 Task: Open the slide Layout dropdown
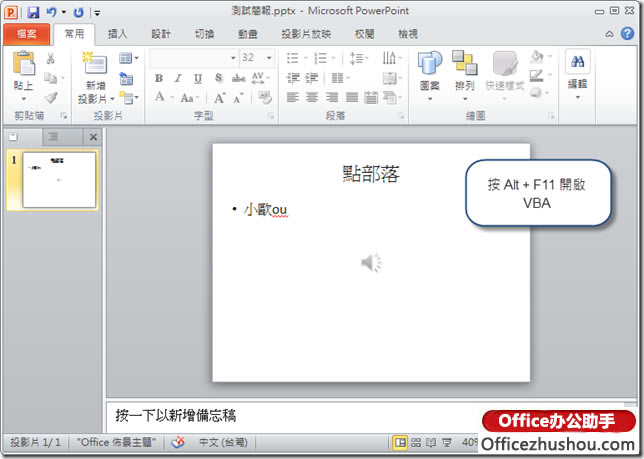click(128, 58)
